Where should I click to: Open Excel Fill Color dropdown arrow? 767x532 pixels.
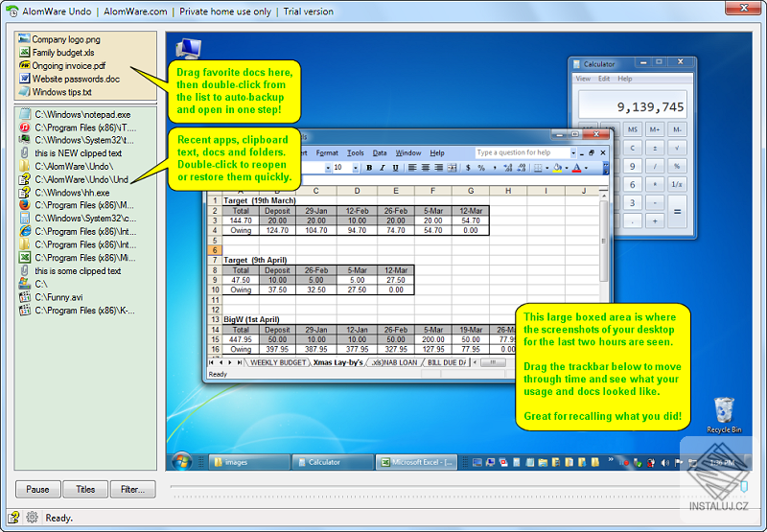pos(567,168)
